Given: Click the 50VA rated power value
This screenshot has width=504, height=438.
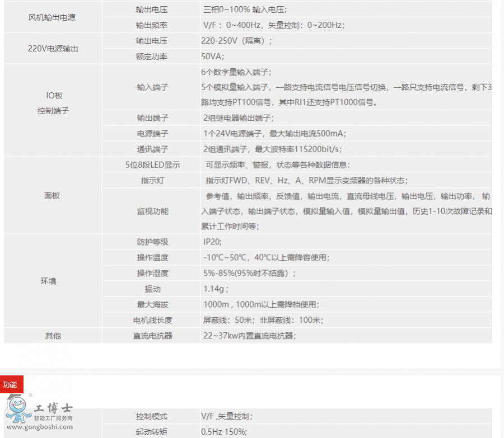Looking at the screenshot, I should 213,56.
